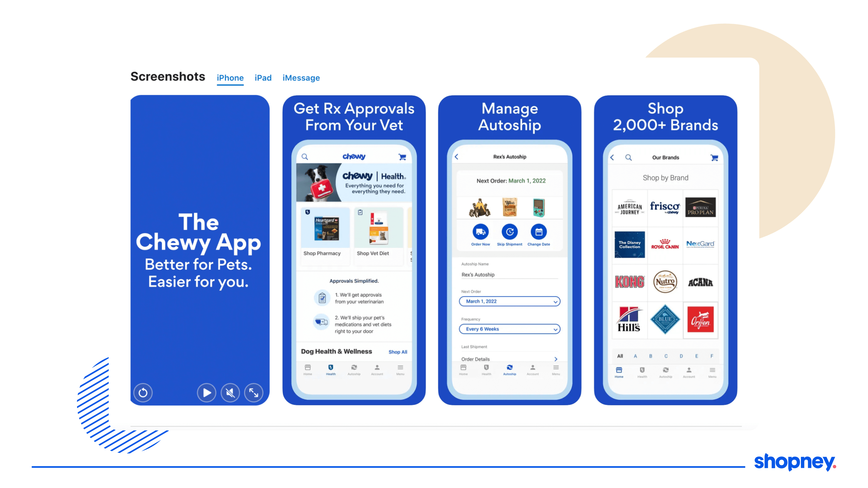This screenshot has width=868, height=488.
Task: Click Shop All link in Dog Health section
Action: point(398,352)
